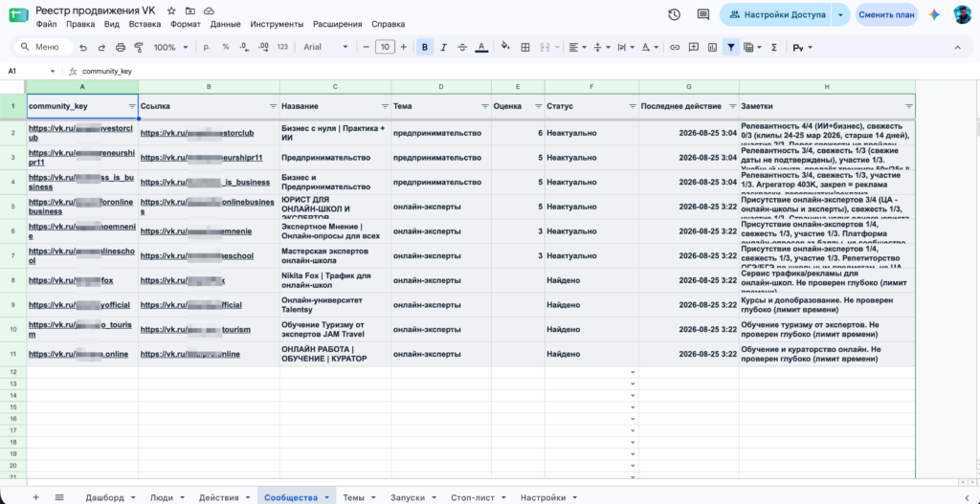Open the borders menu

[x=525, y=47]
